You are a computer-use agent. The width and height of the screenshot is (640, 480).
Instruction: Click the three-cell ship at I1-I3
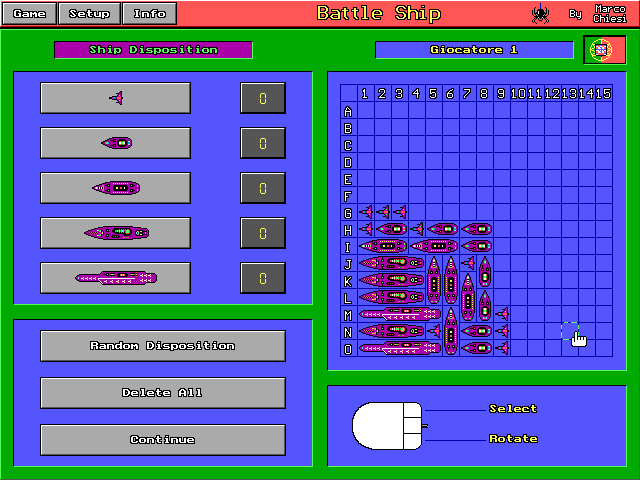[383, 246]
